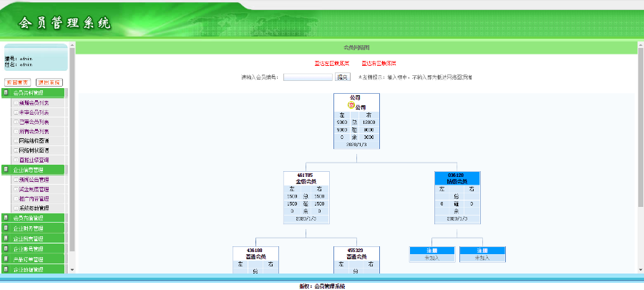644x290 pixels.
Task: Click the main panel scrollbar down arrow
Action: click(640, 269)
